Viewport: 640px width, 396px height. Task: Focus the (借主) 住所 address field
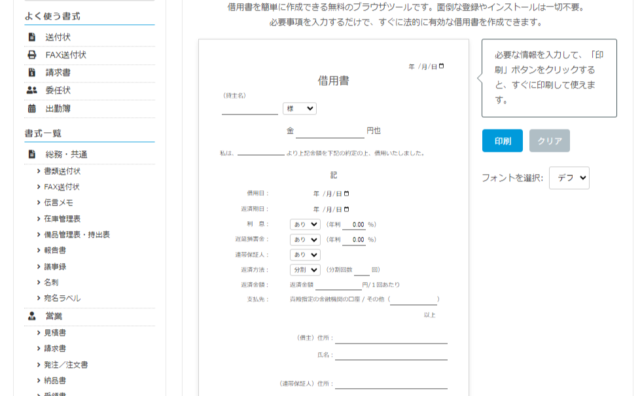pyautogui.click(x=391, y=338)
